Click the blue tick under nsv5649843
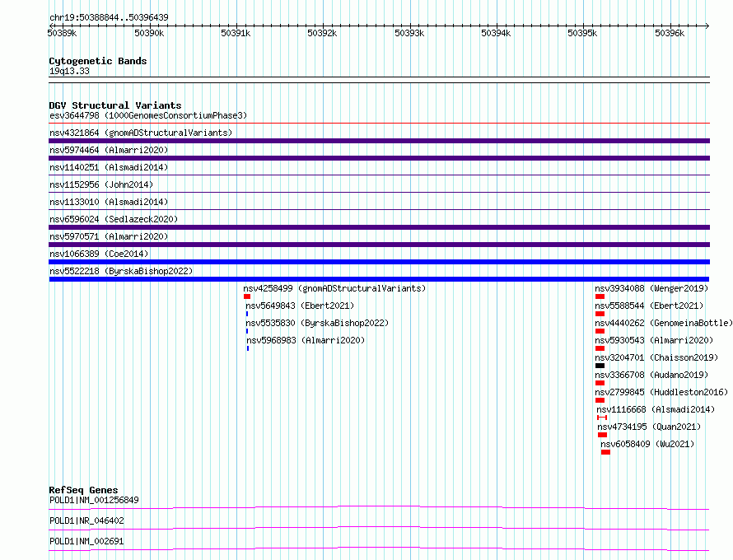 [x=247, y=314]
